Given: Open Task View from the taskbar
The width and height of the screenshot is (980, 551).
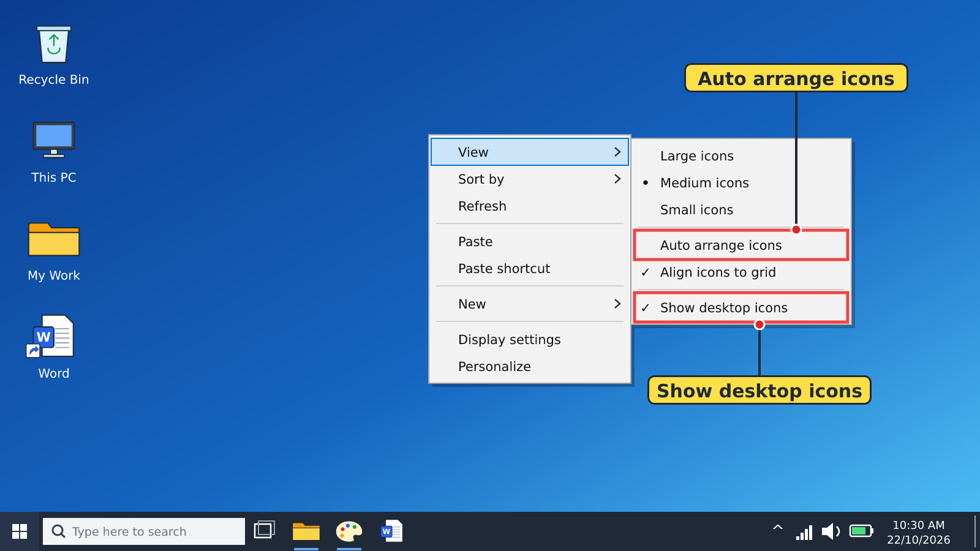Looking at the screenshot, I should click(265, 530).
